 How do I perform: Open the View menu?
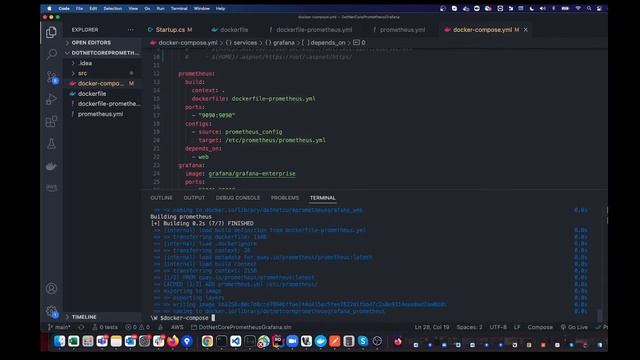coord(133,8)
